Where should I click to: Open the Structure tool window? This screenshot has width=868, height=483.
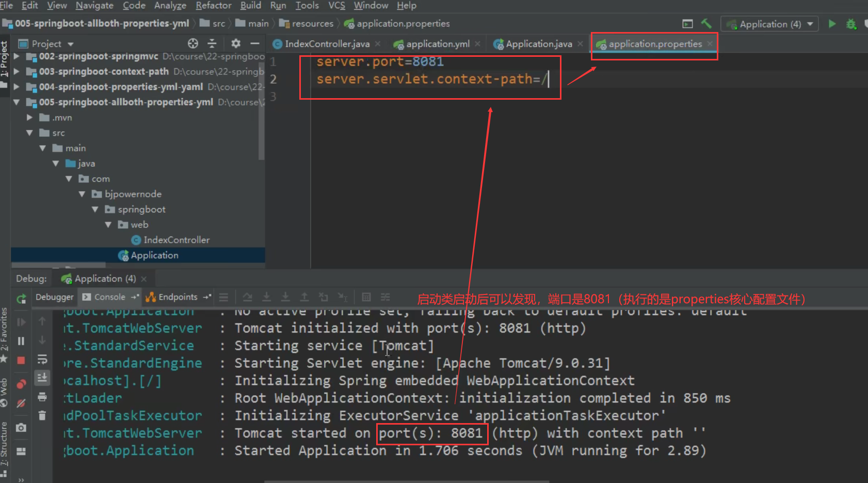click(4, 448)
